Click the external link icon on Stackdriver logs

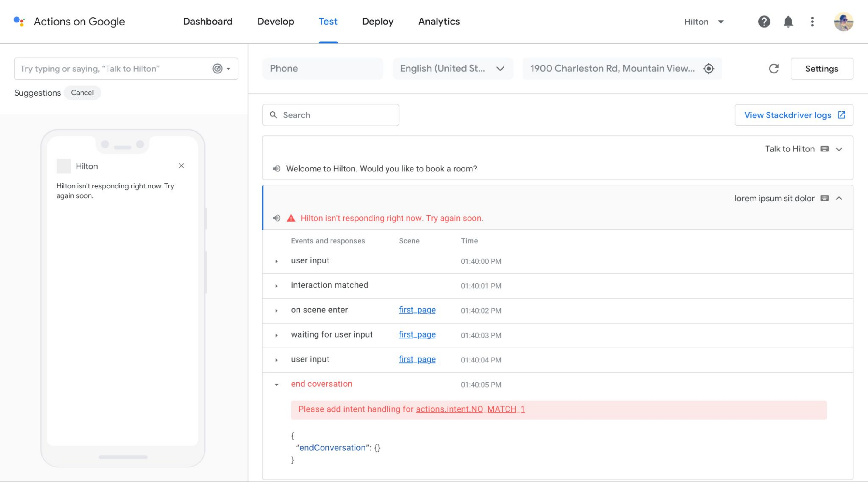841,115
